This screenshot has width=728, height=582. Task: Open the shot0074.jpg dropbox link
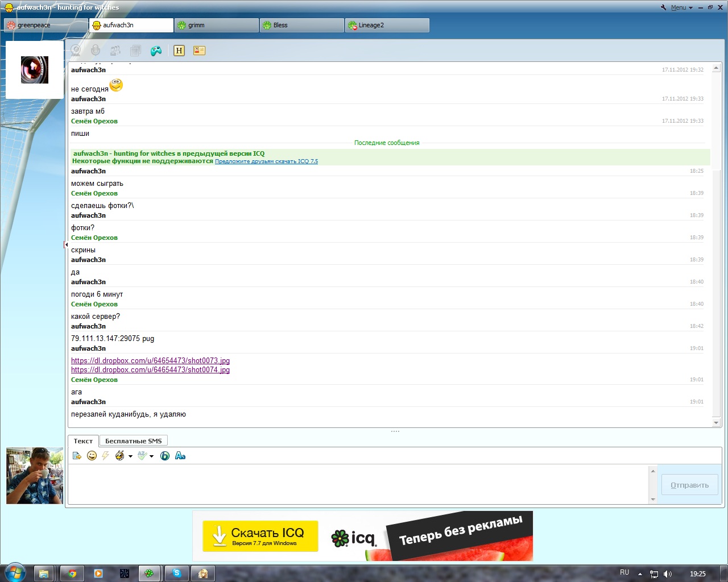click(x=151, y=370)
